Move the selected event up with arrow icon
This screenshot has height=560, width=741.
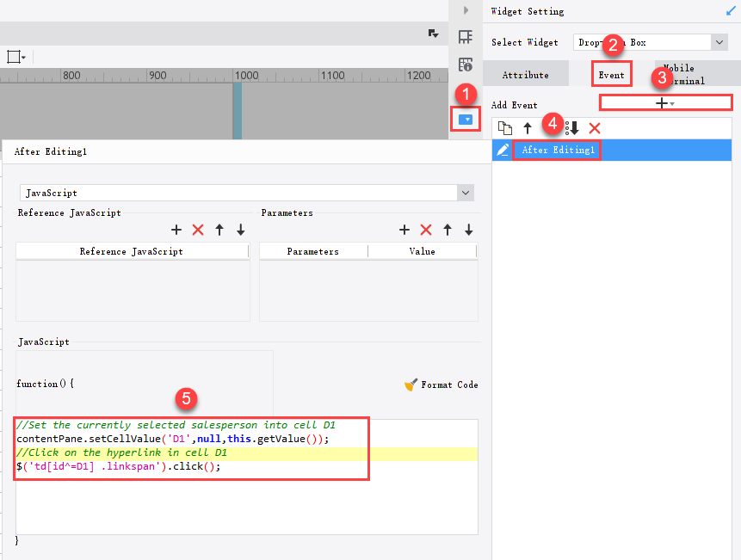(x=527, y=127)
